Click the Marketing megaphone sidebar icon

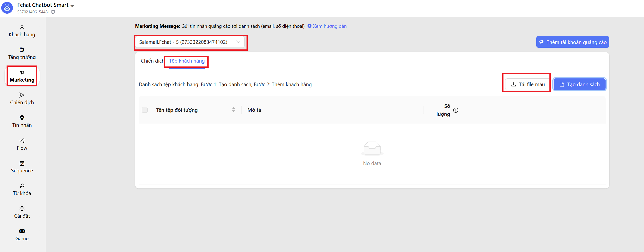[x=22, y=73]
